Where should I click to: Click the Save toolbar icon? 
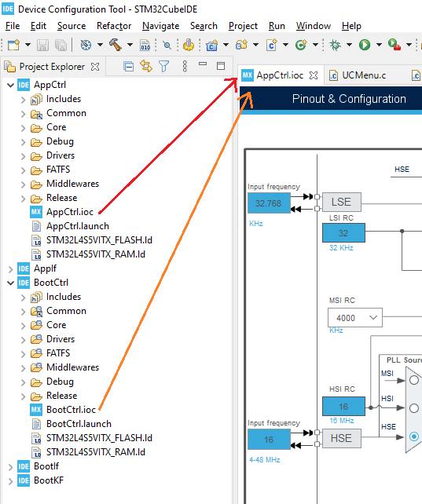(42, 45)
